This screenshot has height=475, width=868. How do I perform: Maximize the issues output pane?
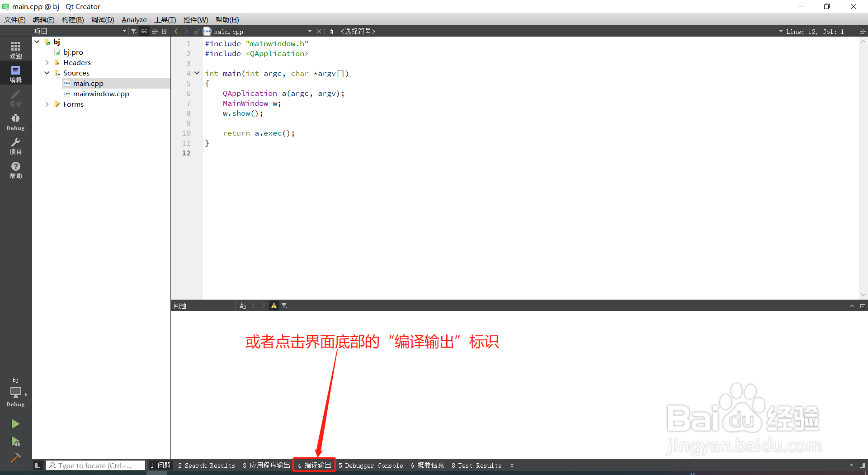(863, 306)
